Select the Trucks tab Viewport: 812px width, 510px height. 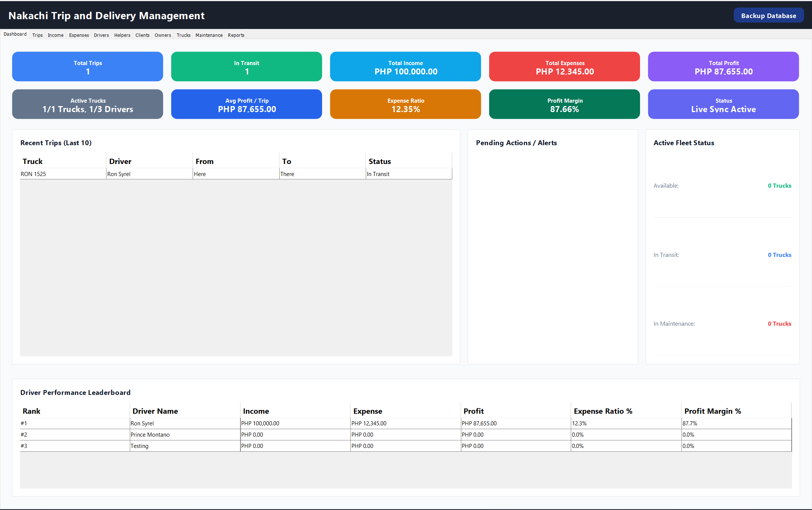point(184,35)
